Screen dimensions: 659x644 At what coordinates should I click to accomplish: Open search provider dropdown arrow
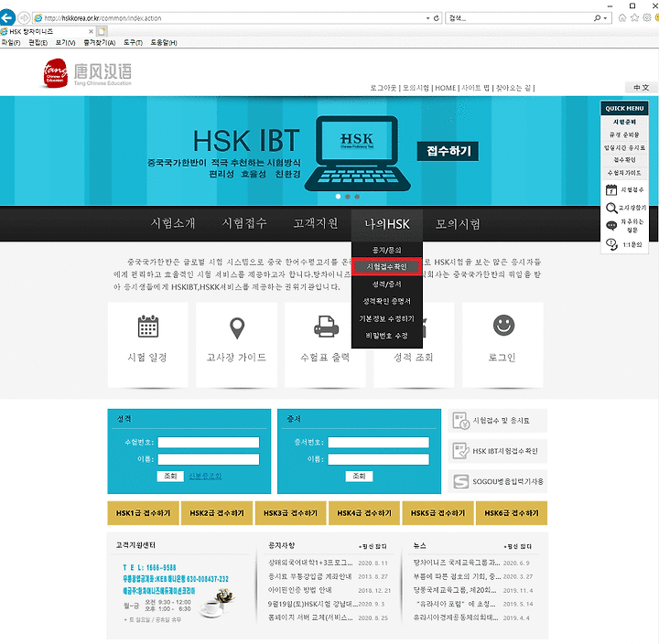click(605, 18)
